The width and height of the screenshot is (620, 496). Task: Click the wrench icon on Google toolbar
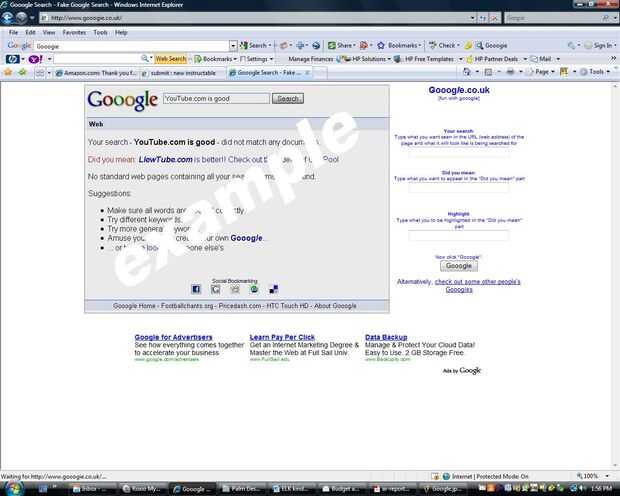tap(572, 45)
